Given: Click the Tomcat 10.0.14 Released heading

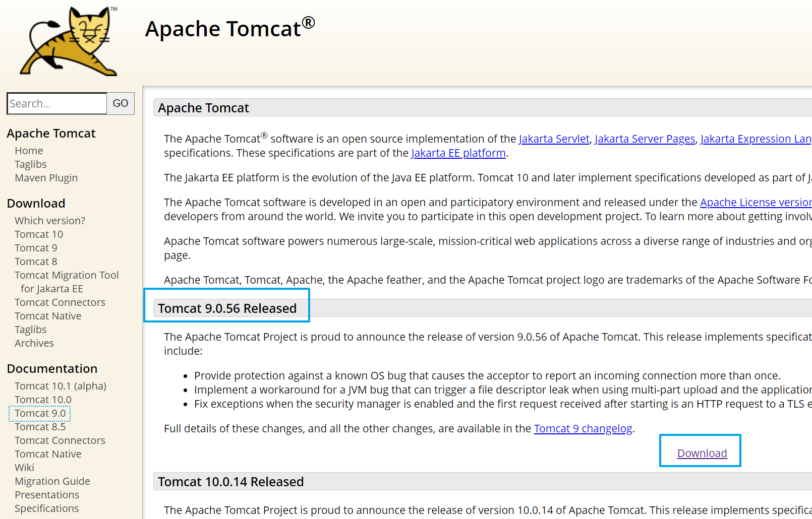Looking at the screenshot, I should click(230, 482).
